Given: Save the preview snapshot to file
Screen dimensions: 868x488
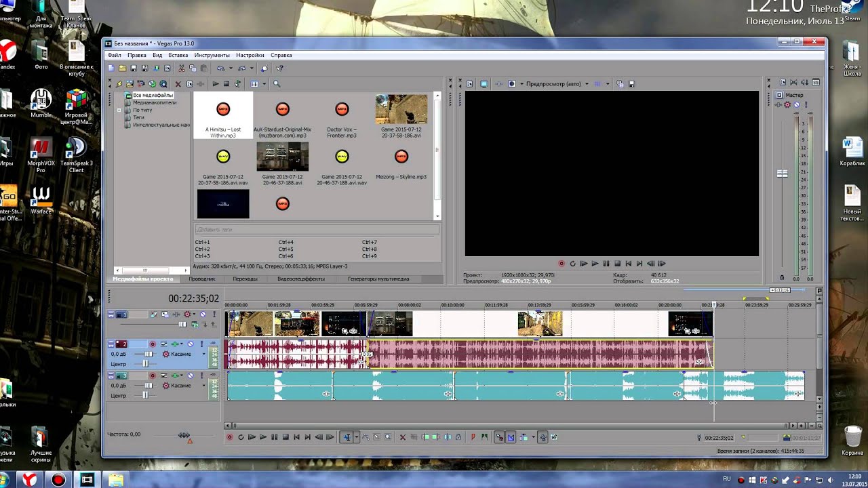Looking at the screenshot, I should pos(631,84).
